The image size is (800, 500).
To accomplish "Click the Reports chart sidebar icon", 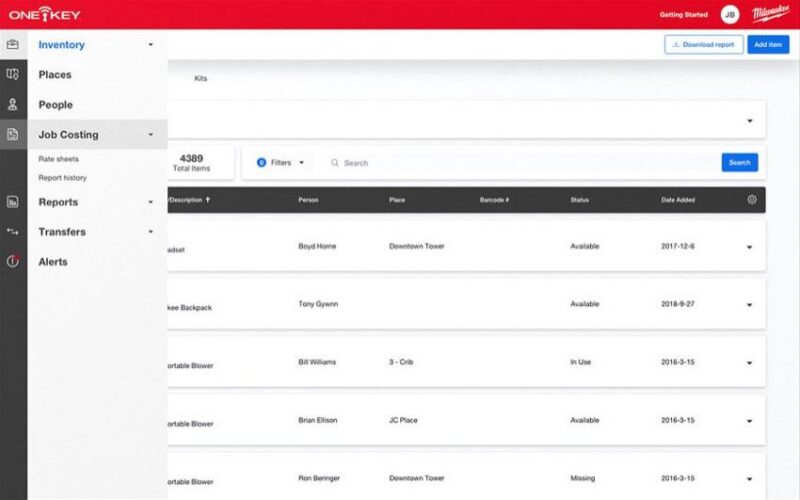I will tap(13, 202).
